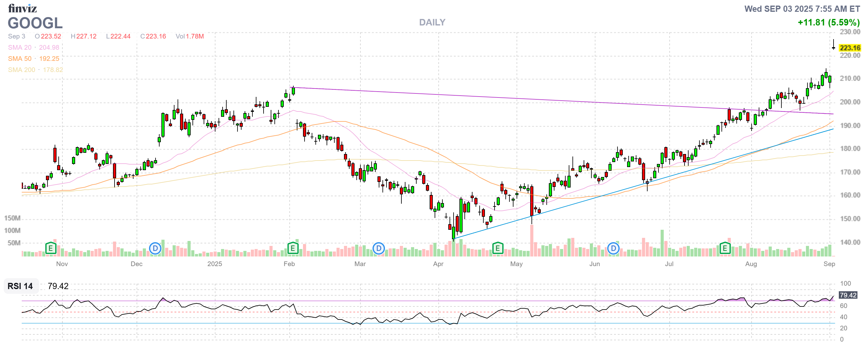This screenshot has width=868, height=349.
Task: Click the SMA 50 indicator label
Action: coord(20,59)
